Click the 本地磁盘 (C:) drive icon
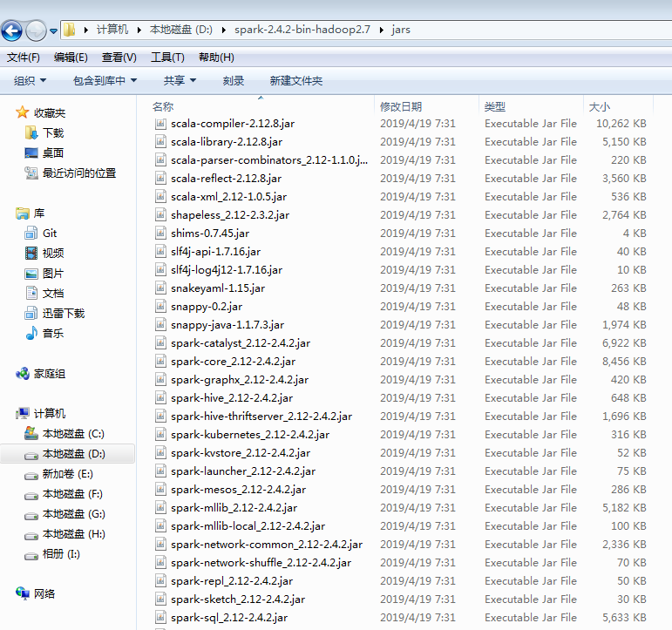The image size is (672, 630). pyautogui.click(x=31, y=433)
